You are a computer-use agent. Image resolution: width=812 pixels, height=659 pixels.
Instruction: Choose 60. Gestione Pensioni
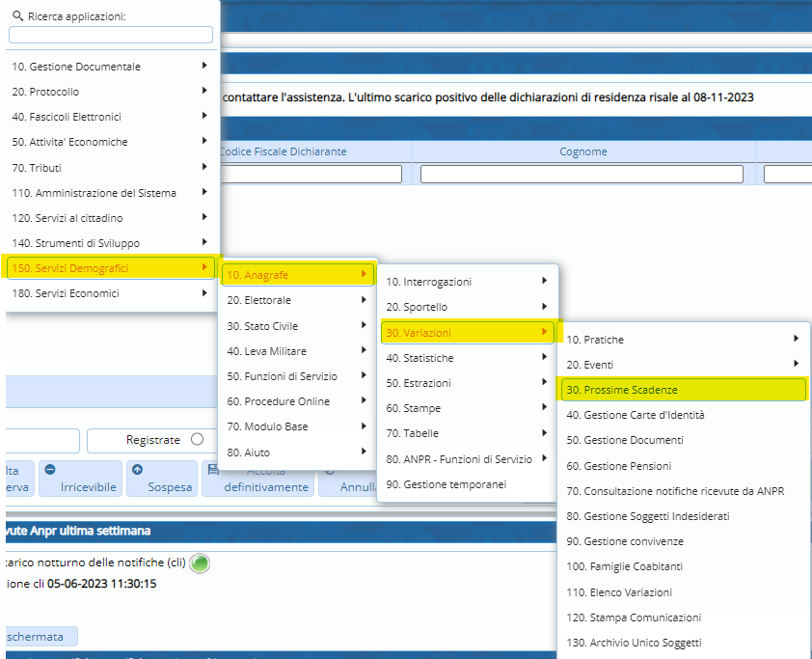pyautogui.click(x=684, y=466)
